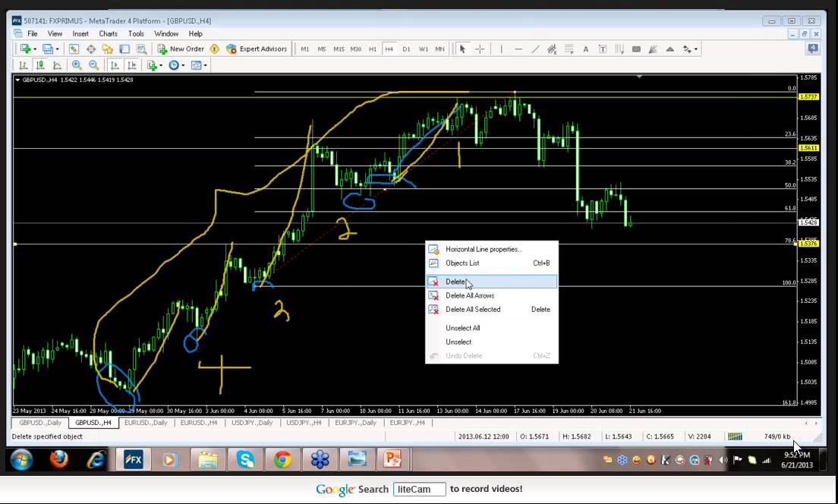The height and width of the screenshot is (504, 838).
Task: Open the Arrows objects dropdown arrow
Action: tap(696, 49)
